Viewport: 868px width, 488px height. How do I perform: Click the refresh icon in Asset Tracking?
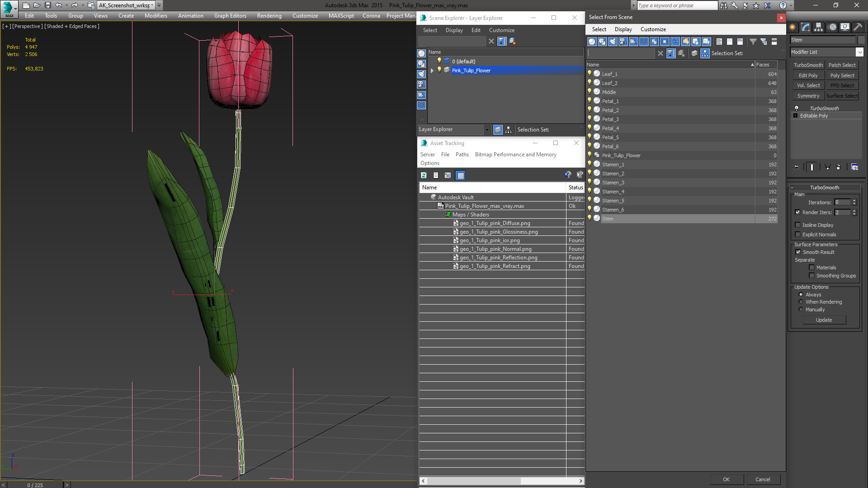[424, 175]
